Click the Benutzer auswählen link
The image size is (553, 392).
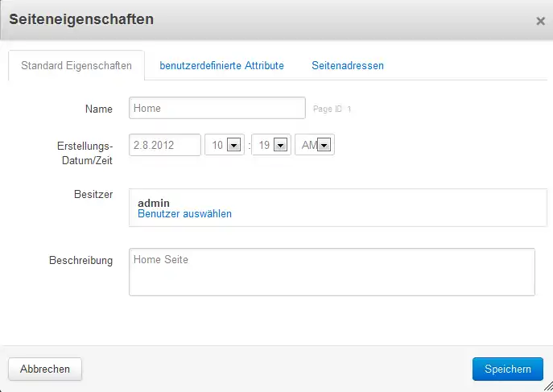click(184, 214)
